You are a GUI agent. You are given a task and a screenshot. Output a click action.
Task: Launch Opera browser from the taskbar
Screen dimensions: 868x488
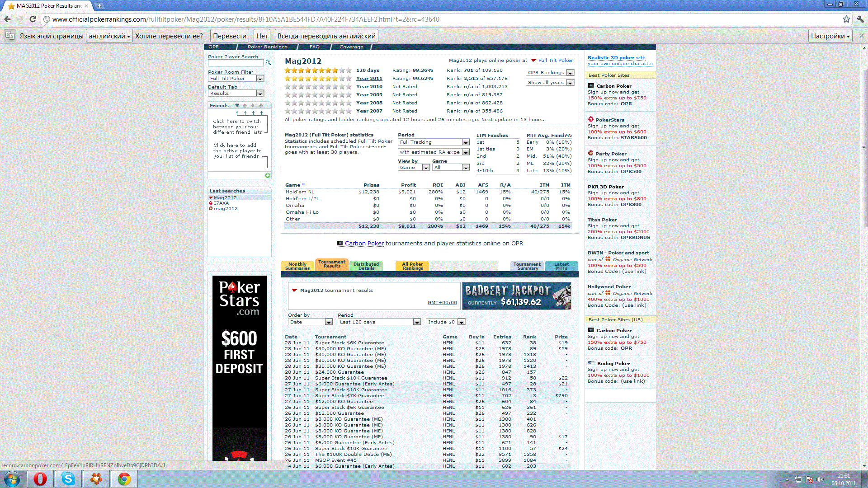click(40, 479)
